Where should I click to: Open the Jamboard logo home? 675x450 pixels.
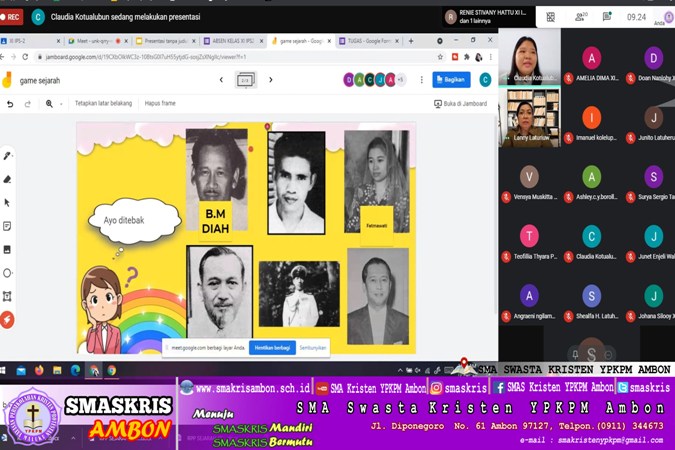pyautogui.click(x=7, y=80)
